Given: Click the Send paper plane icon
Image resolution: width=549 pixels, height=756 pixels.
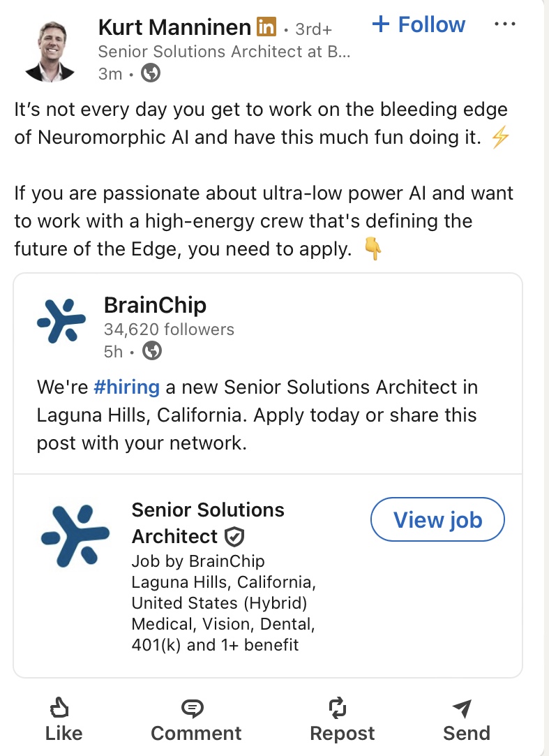Looking at the screenshot, I should point(462,709).
